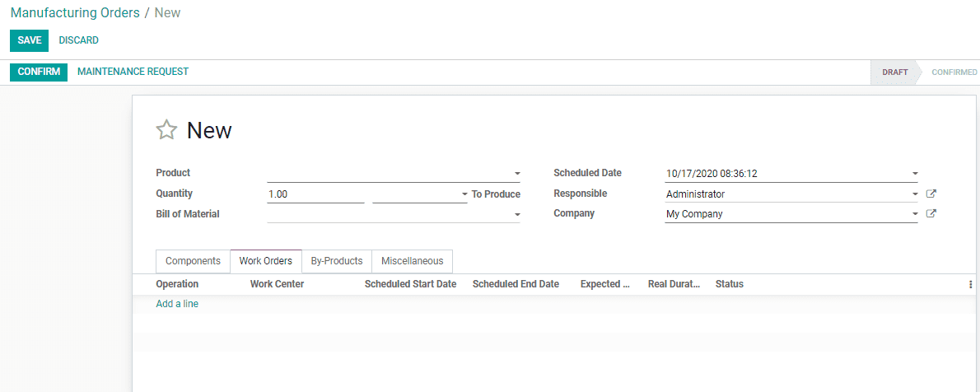Image resolution: width=980 pixels, height=392 pixels.
Task: Expand the Company dropdown
Action: click(914, 214)
